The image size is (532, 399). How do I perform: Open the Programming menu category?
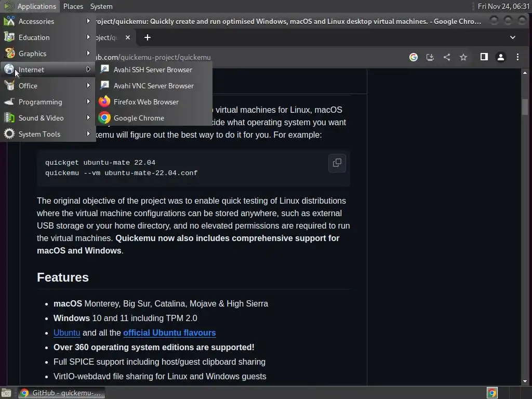point(47,102)
